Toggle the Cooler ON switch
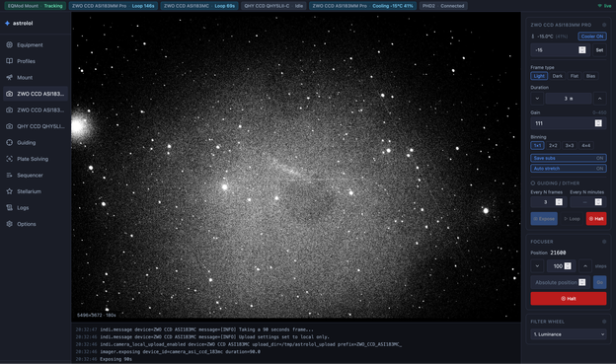The image size is (616, 364). (592, 36)
